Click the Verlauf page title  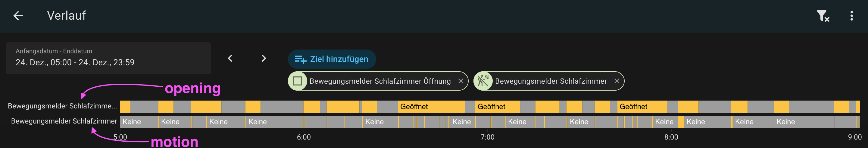click(x=66, y=15)
